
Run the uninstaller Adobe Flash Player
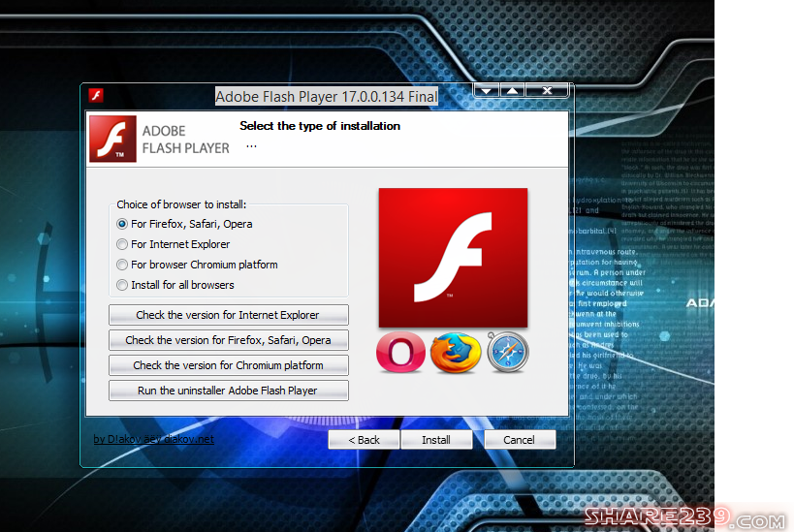[x=229, y=391]
